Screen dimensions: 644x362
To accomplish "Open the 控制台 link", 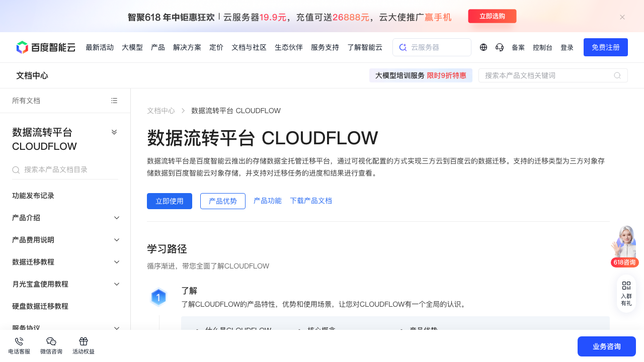I will pyautogui.click(x=542, y=48).
